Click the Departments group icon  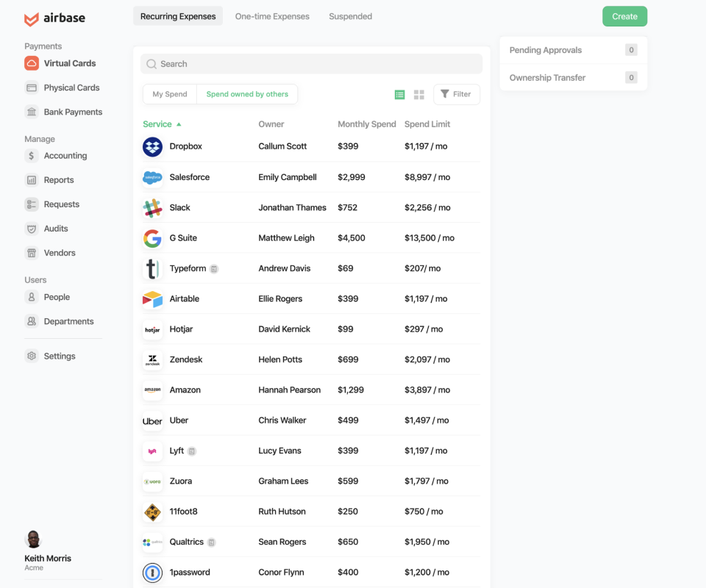32,321
